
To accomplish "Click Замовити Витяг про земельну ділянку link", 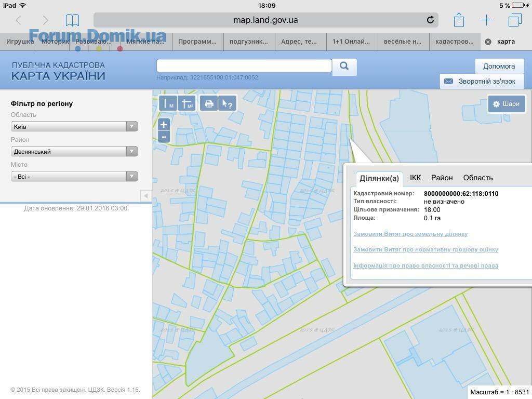I will (410, 234).
